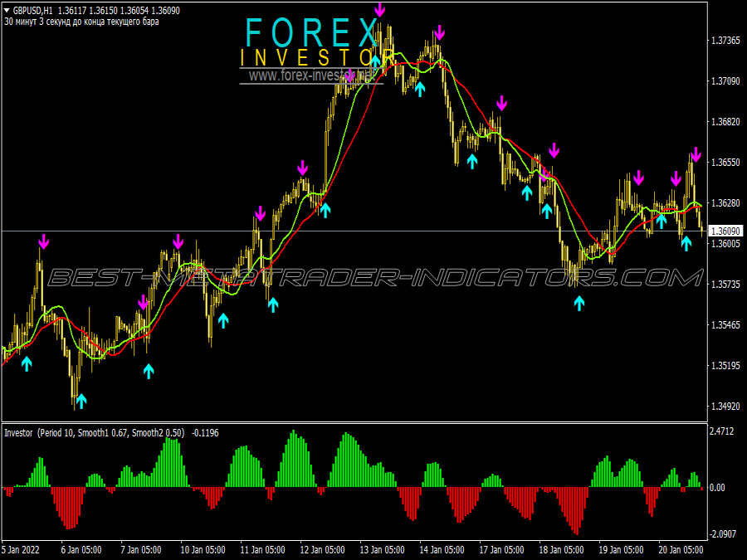The width and height of the screenshot is (747, 560).
Task: Select the GBPUSD,H1 quote header text
Action: pyautogui.click(x=95, y=10)
